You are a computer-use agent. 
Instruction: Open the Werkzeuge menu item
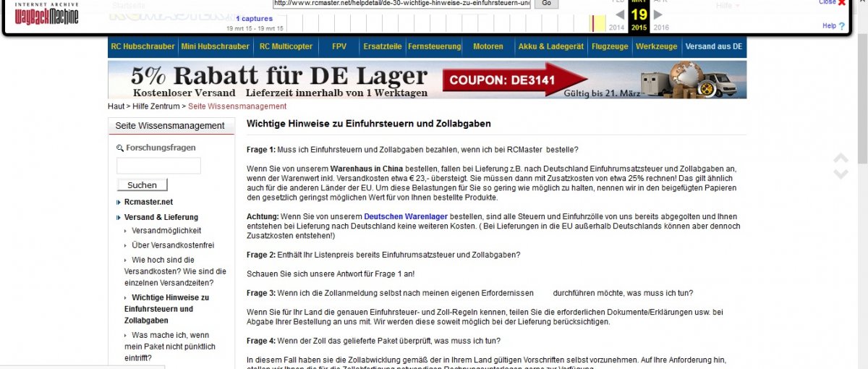tap(656, 46)
